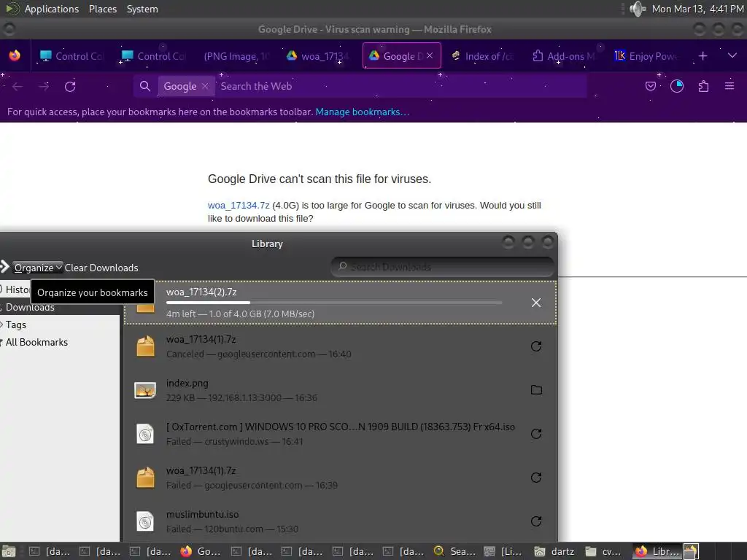
Task: List all tabs with the chevron
Action: (x=732, y=55)
